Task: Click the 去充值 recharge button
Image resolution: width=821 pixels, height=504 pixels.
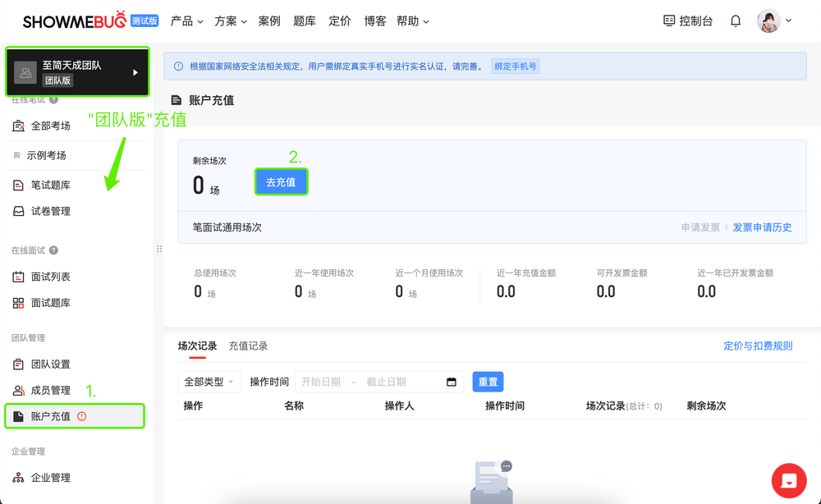Action: click(281, 181)
